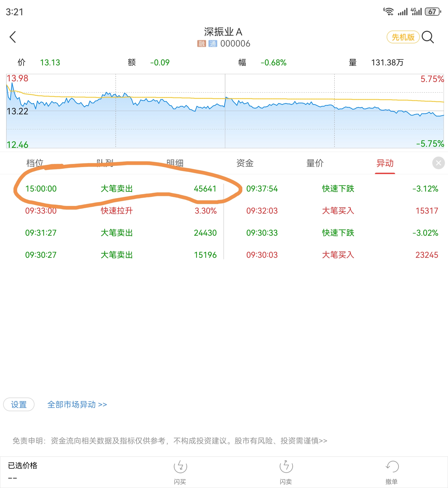Viewport: 448px width, 488px height.
Task: Click the 融 margin badge icon
Action: (201, 44)
